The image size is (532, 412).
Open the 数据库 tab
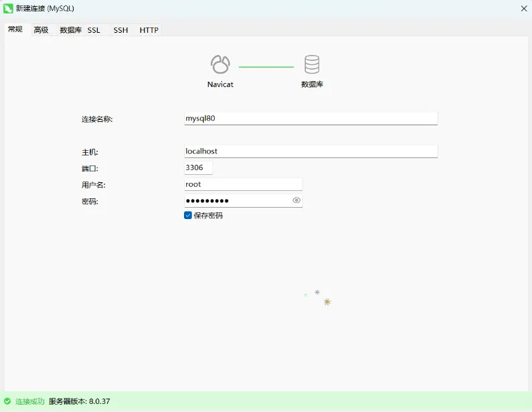click(70, 30)
